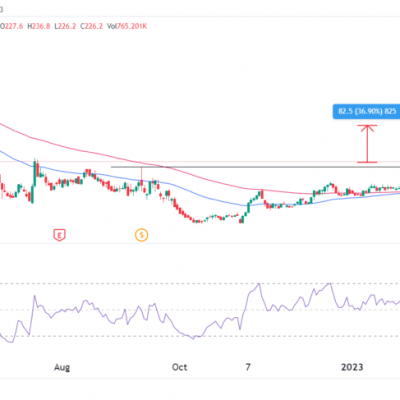The width and height of the screenshot is (400, 400).
Task: Click the '7' date axis label
Action: (248, 367)
